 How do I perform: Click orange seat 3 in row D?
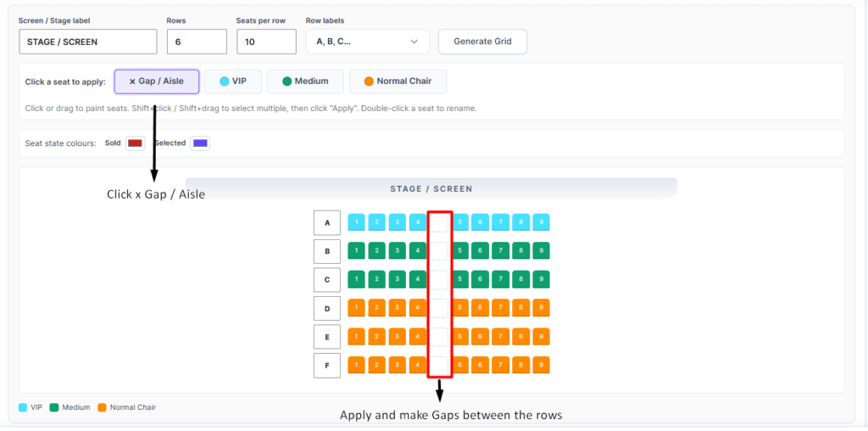398,308
